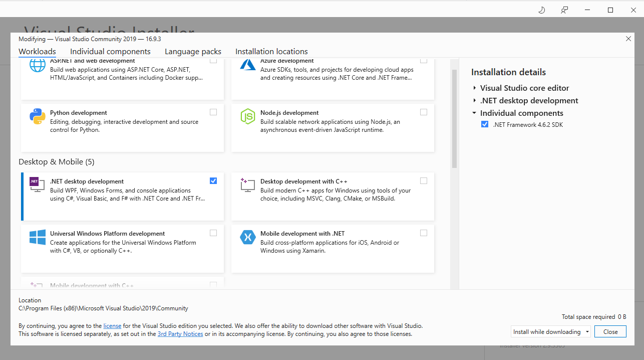Go to the Installation locations tab
The width and height of the screenshot is (644, 360).
(x=271, y=51)
